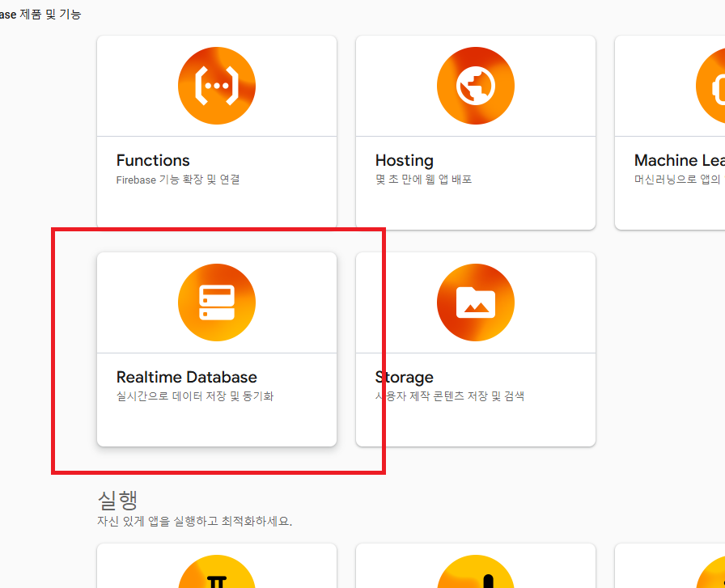Click the Functions curly-braces icon

[x=216, y=86]
